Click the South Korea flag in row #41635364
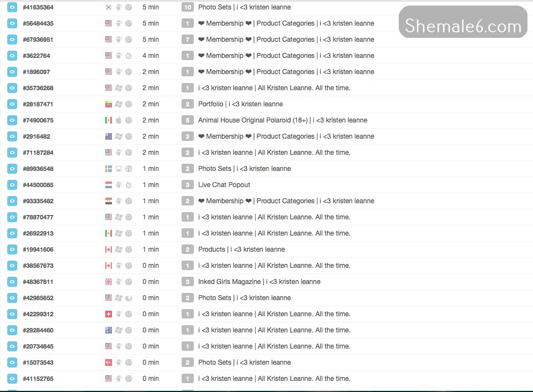533x392 pixels. pyautogui.click(x=109, y=7)
